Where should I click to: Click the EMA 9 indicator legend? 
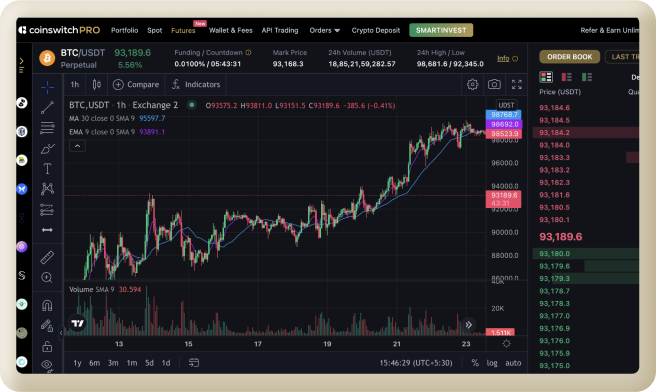(x=117, y=132)
